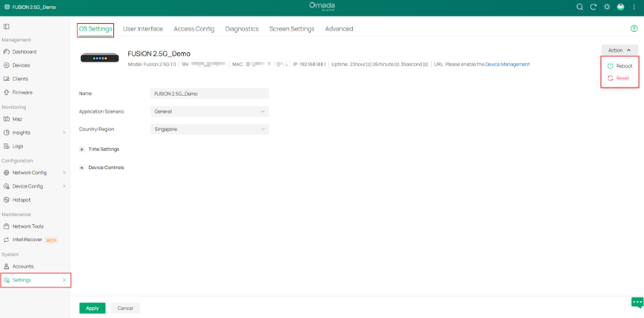Expand the Insights submenu chevron
This screenshot has height=318, width=644.
(64, 133)
